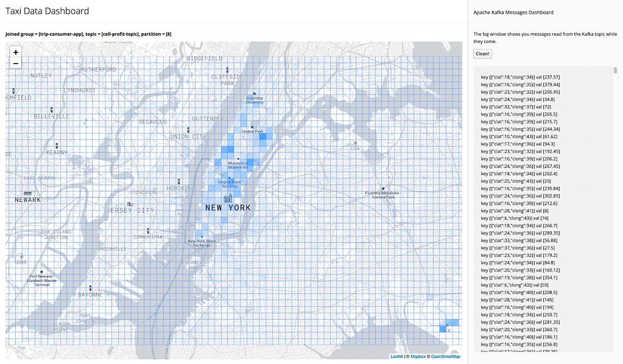Select log row with val [8]
Viewport: 623px width, 364px height.
[514, 211]
